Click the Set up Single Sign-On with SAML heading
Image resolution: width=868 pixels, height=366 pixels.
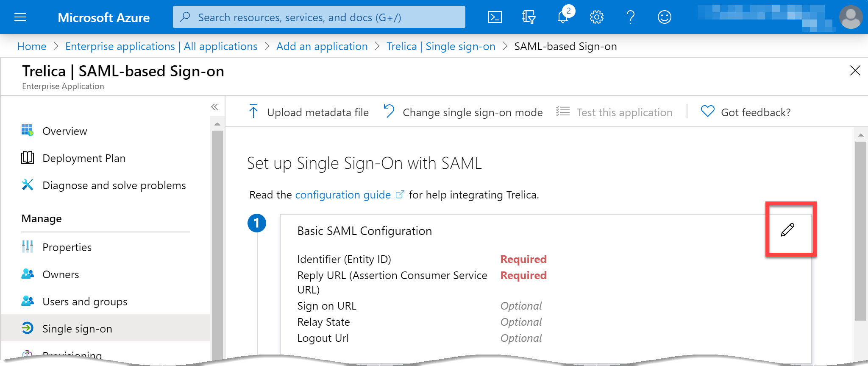(364, 163)
